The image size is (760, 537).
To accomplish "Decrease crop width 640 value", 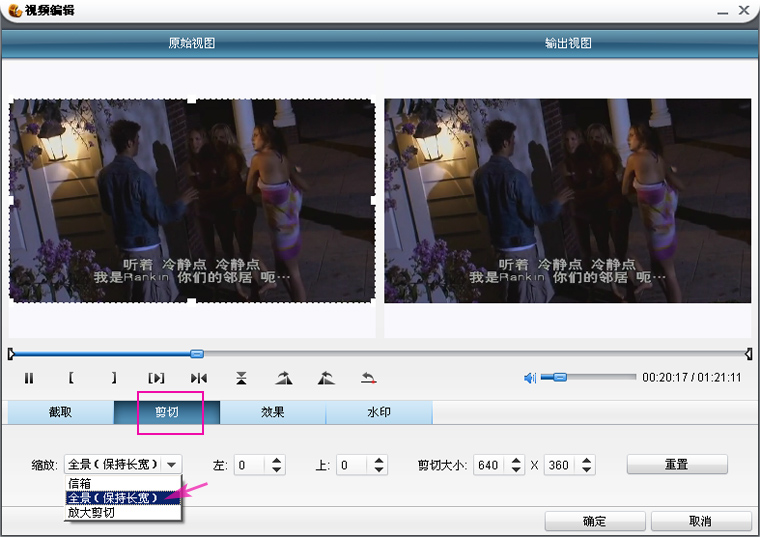I will 516,470.
